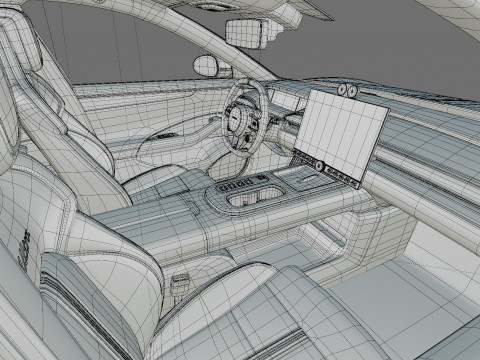
Task: Select the cup holder in center console
Action: [256, 197]
